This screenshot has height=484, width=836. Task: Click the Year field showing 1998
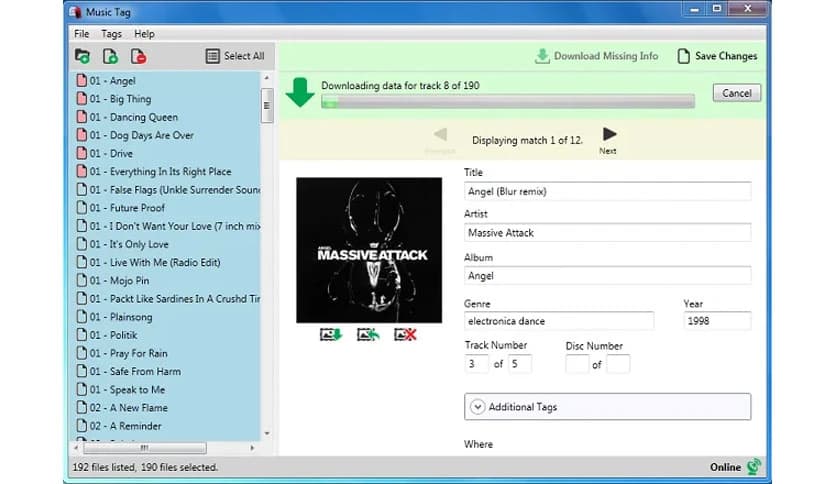pos(717,321)
